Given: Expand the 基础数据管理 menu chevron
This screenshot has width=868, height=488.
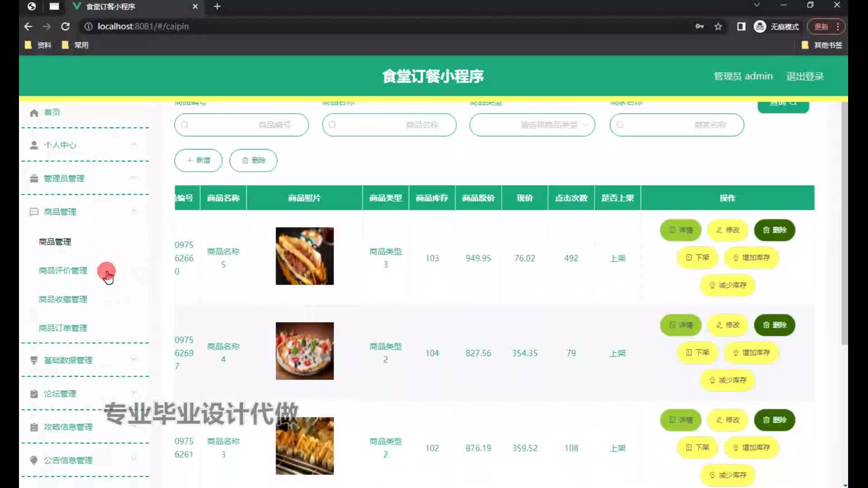Looking at the screenshot, I should [134, 360].
